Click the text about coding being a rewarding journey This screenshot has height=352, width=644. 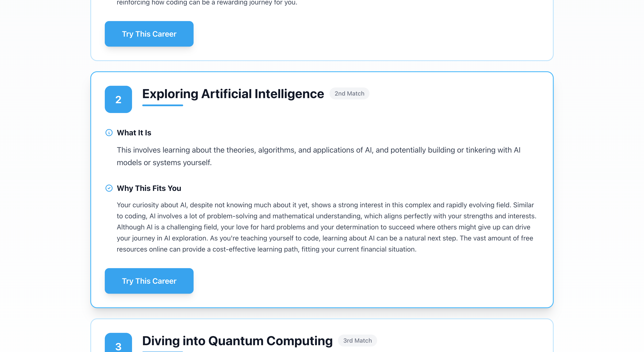pos(207,3)
